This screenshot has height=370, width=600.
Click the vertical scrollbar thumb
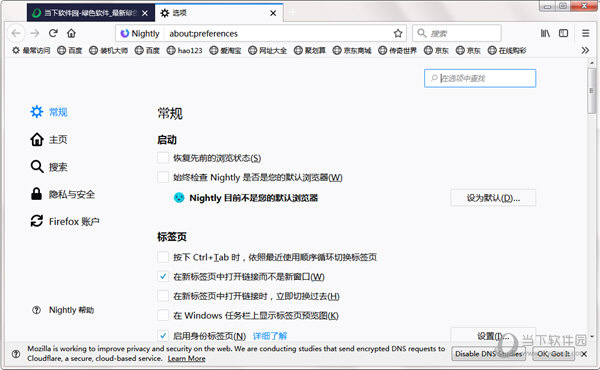pos(592,91)
